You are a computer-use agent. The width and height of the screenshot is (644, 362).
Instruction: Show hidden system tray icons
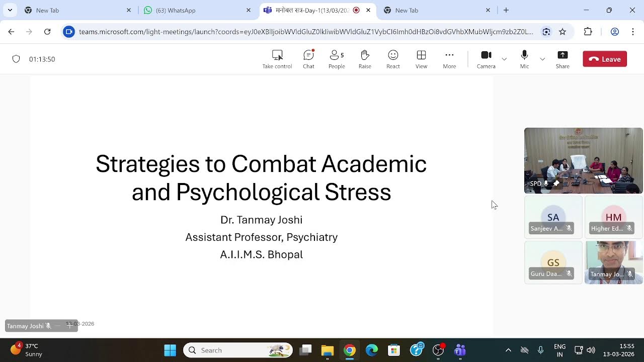coord(508,350)
